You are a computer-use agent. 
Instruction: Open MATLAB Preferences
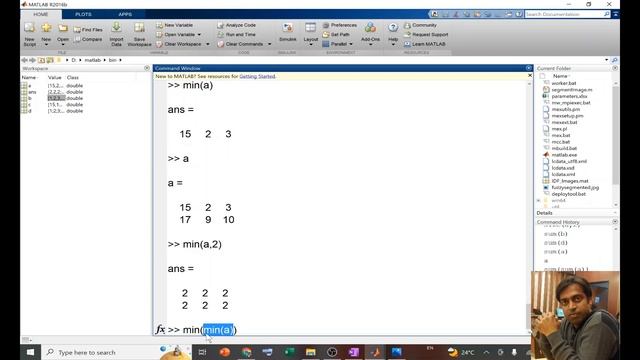pos(340,25)
